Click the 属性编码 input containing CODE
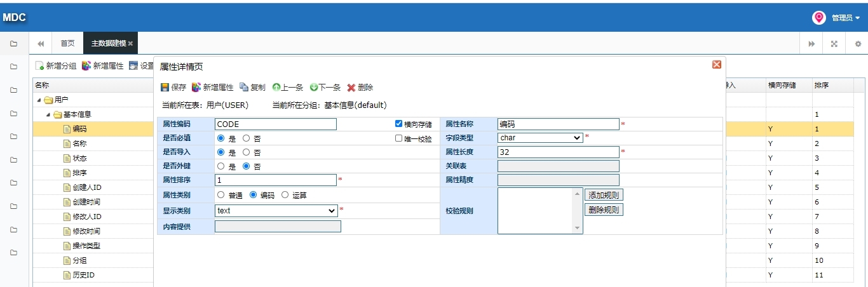This screenshot has height=287, width=868. point(276,124)
